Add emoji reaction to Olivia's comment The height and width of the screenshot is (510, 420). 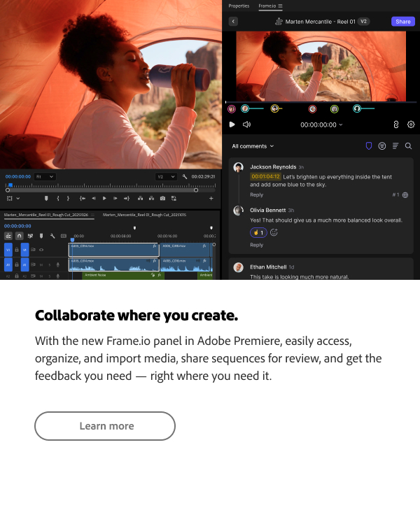coord(274,232)
